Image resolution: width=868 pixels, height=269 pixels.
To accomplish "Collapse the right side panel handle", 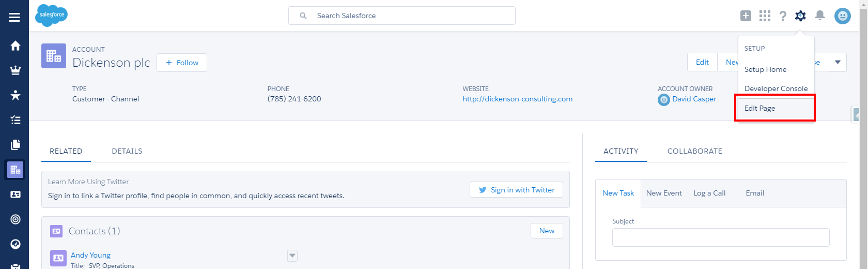I will coord(856,115).
